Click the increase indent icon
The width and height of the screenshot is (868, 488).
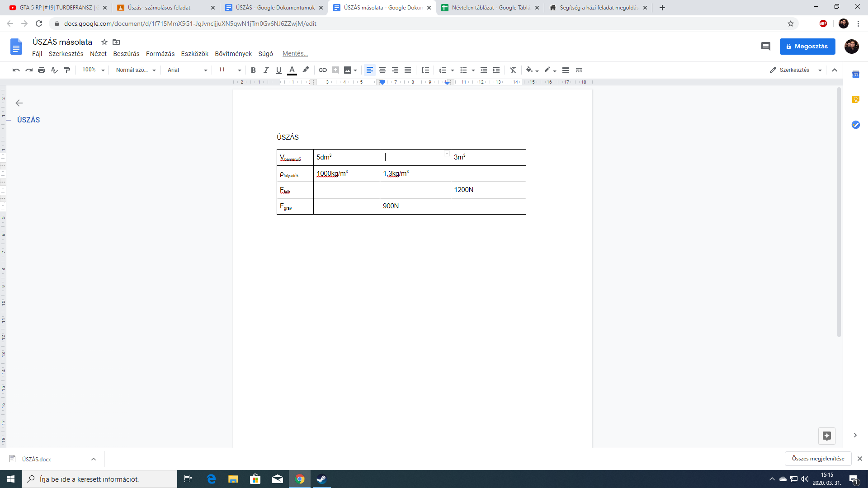coord(496,70)
